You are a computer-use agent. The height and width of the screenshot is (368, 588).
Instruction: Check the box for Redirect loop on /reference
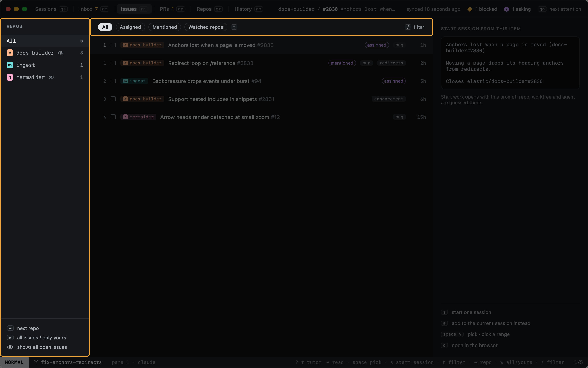point(113,63)
